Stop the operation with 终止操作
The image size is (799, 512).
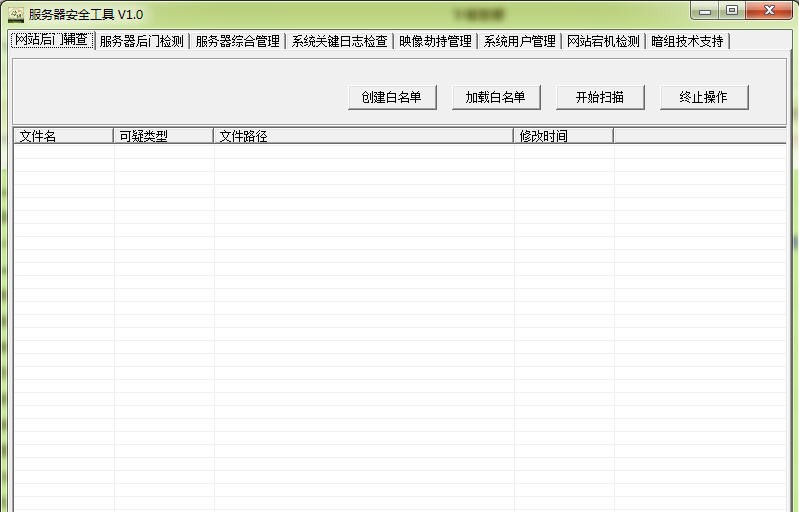(x=704, y=97)
